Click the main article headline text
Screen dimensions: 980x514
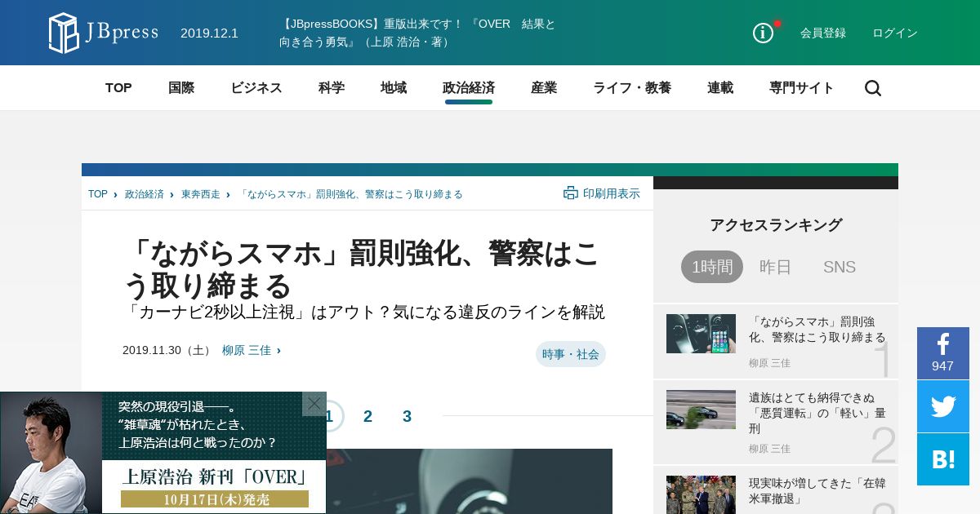pos(361,269)
